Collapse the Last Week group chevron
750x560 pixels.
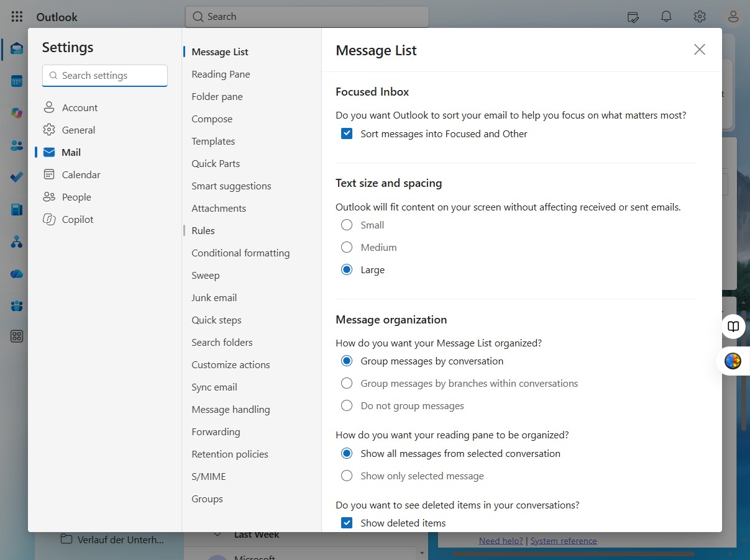click(217, 535)
